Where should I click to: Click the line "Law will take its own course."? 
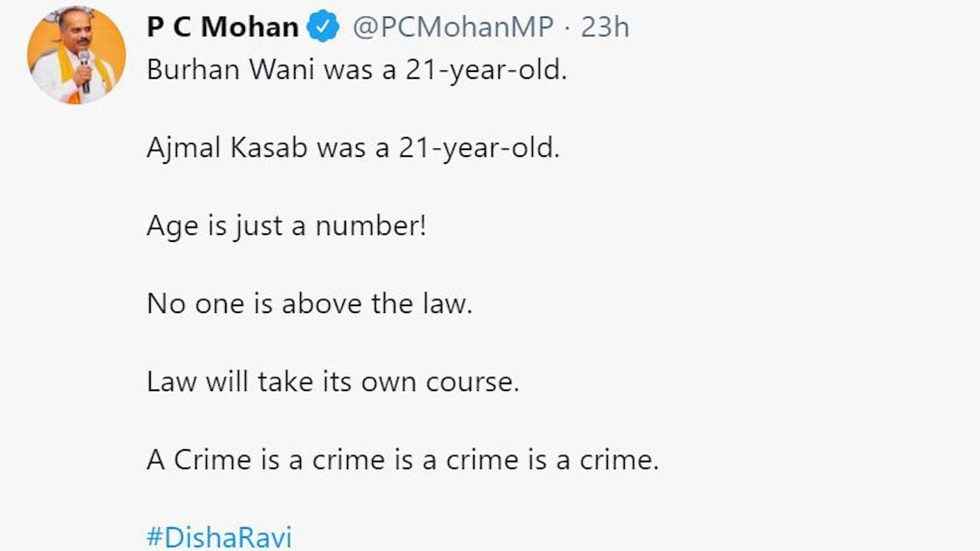point(332,381)
